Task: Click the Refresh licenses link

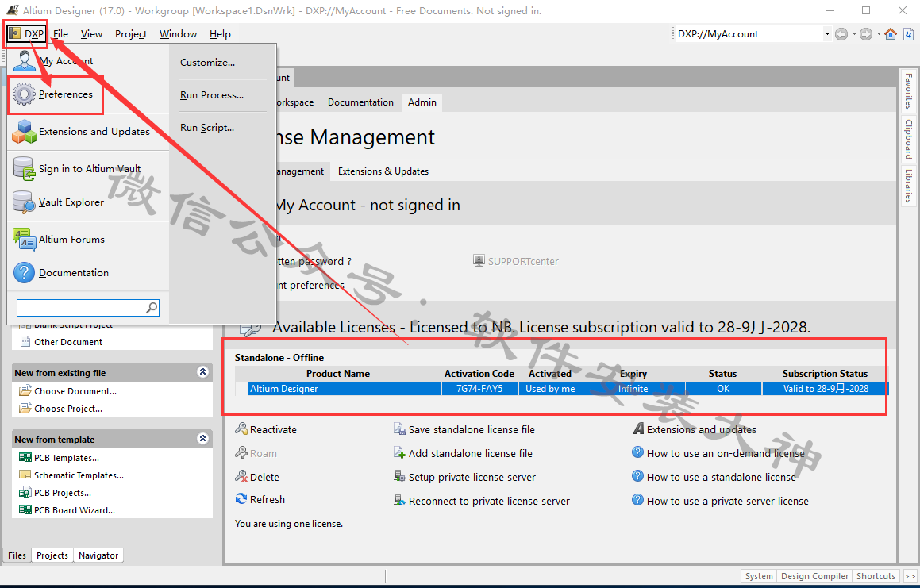Action: (x=267, y=499)
